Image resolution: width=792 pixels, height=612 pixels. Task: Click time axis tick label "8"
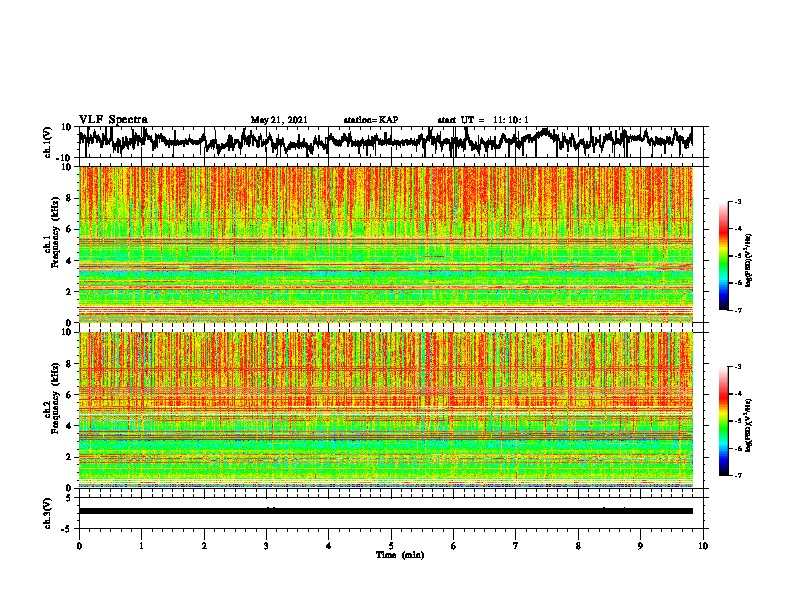(x=578, y=546)
